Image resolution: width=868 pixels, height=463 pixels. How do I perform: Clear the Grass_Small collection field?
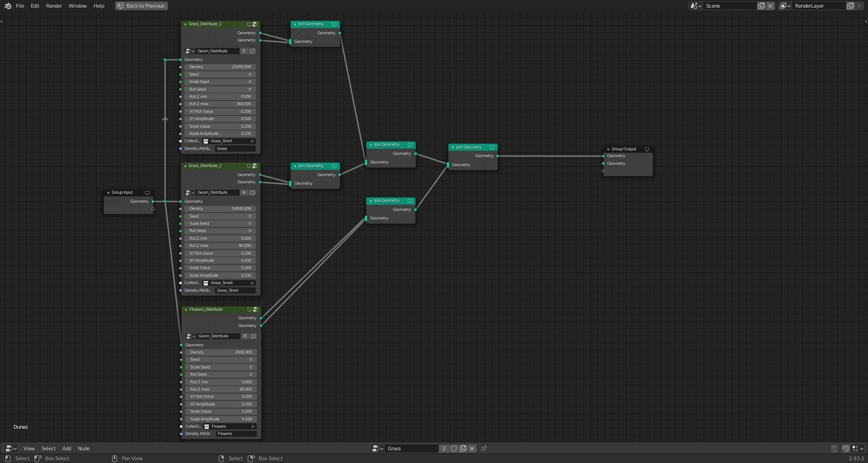(x=252, y=283)
